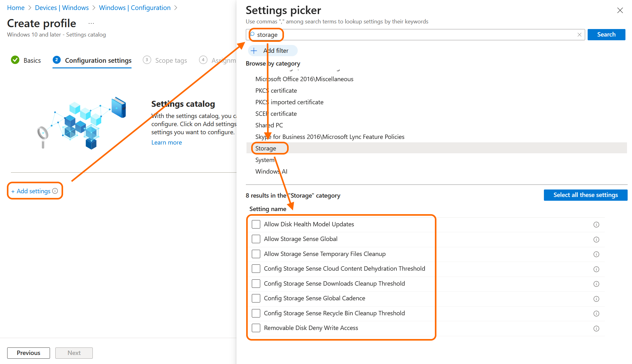Click into the storage search field
Viewport: 632px width, 364px height.
pyautogui.click(x=406, y=35)
